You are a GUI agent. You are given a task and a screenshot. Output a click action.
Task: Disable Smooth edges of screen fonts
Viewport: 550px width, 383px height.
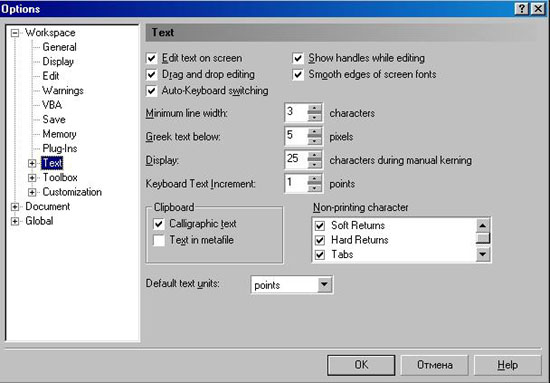tap(298, 74)
